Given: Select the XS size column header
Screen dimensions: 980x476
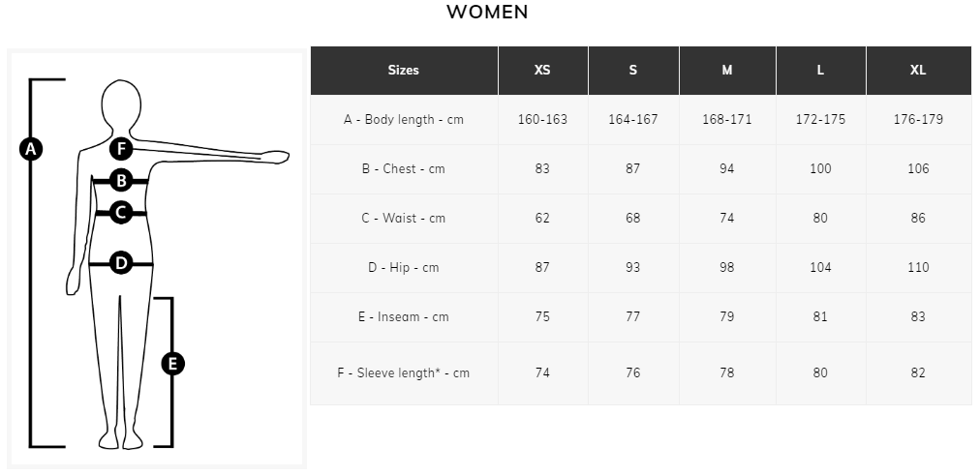Looking at the screenshot, I should [542, 71].
